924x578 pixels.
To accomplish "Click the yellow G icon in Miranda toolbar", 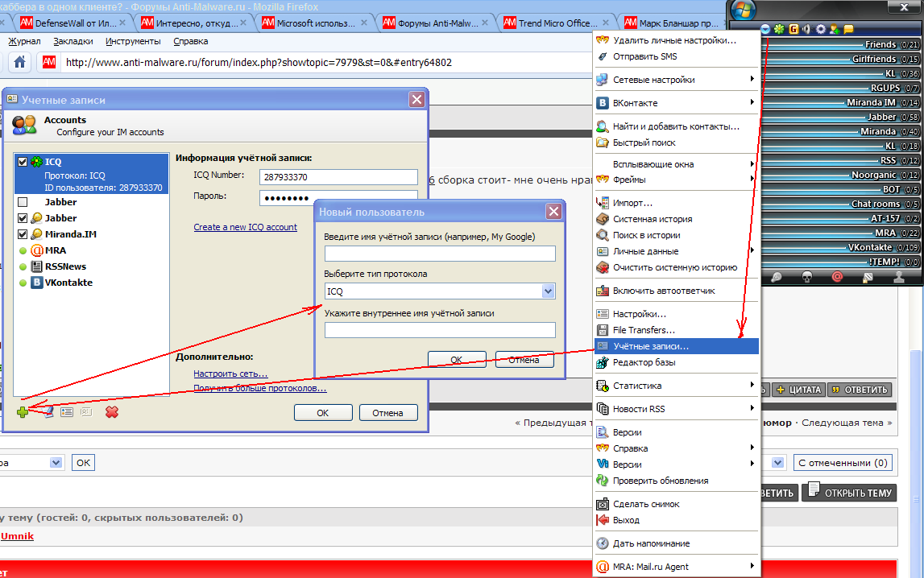I will coord(793,29).
